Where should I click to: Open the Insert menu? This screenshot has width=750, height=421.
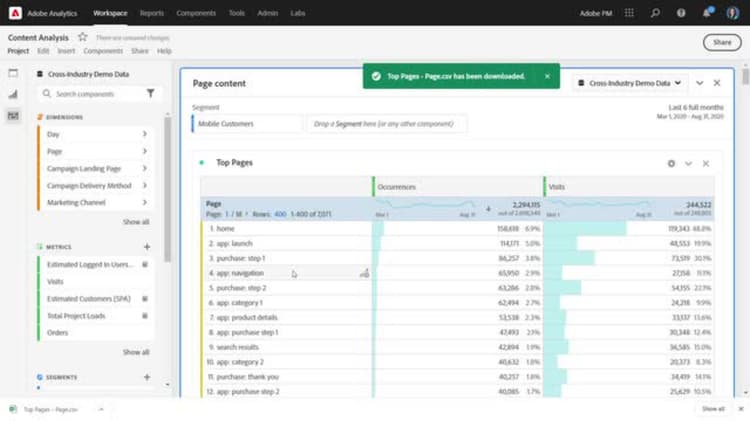click(x=66, y=51)
